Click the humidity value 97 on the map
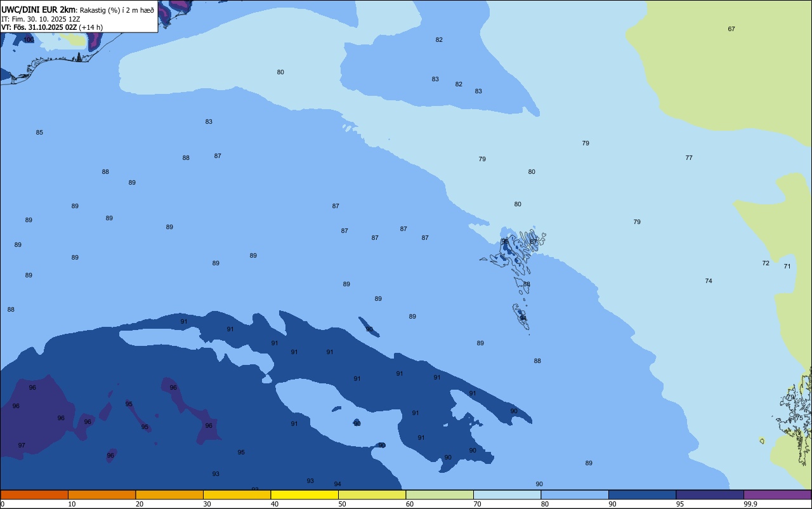This screenshot has height=509, width=812. point(22,446)
